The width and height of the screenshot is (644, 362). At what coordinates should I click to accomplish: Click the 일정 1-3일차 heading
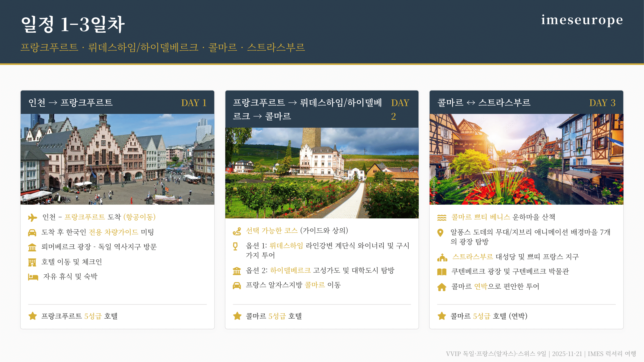coord(72,24)
